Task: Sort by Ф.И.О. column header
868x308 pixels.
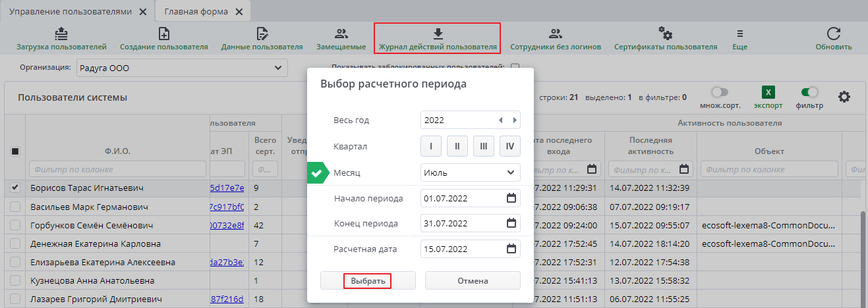Action: (x=117, y=151)
